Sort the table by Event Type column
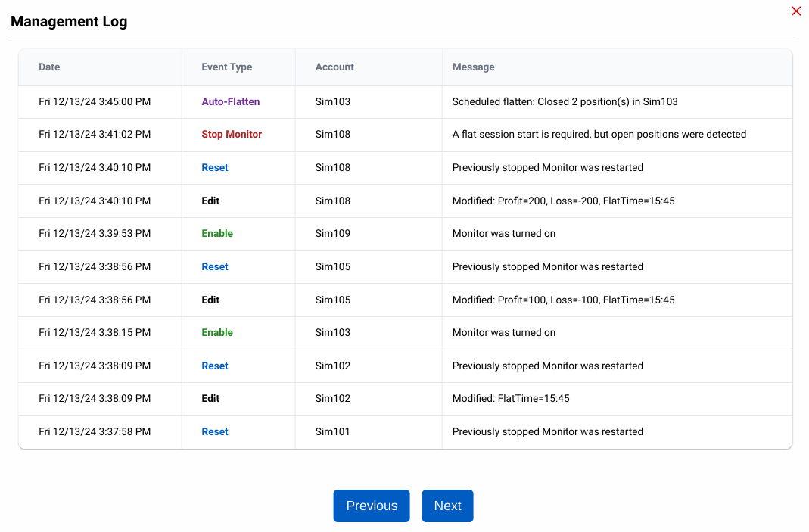809x532 pixels. pos(226,67)
